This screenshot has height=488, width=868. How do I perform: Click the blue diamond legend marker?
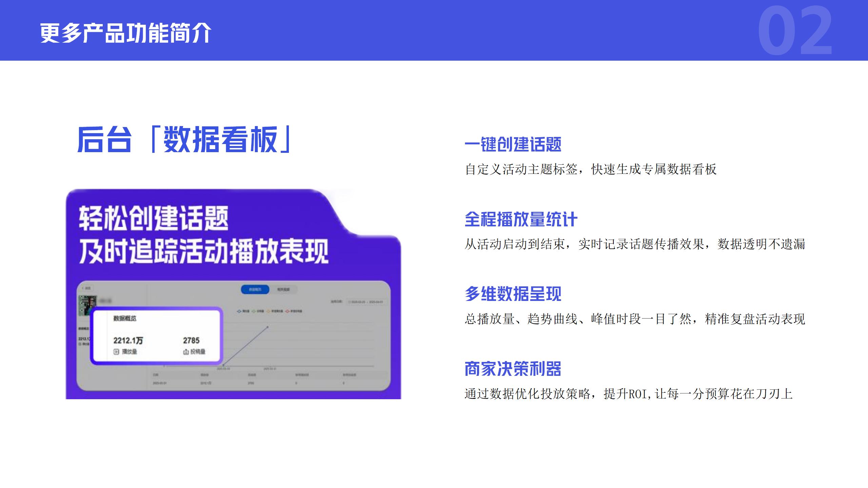point(239,311)
